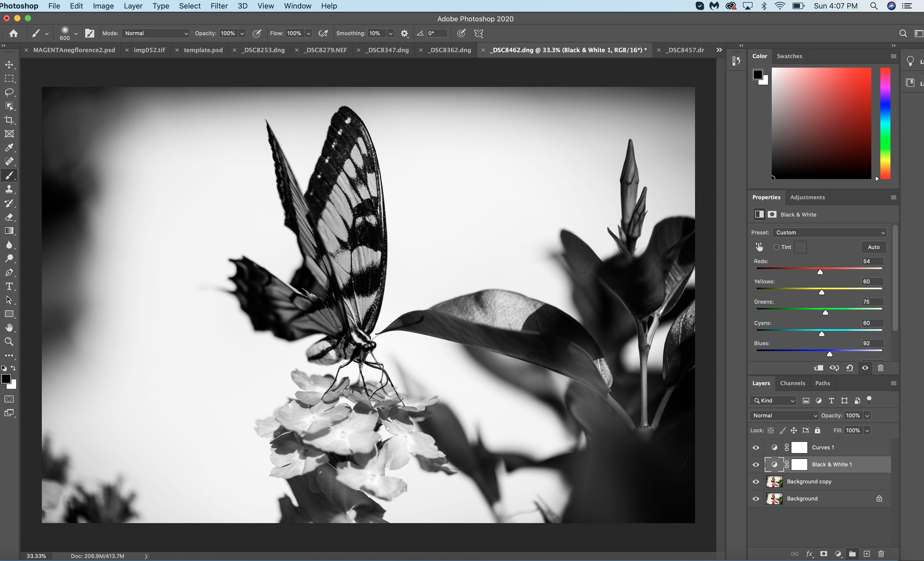This screenshot has height=561, width=924.
Task: Open the Preset dropdown set to Custom
Action: point(830,233)
